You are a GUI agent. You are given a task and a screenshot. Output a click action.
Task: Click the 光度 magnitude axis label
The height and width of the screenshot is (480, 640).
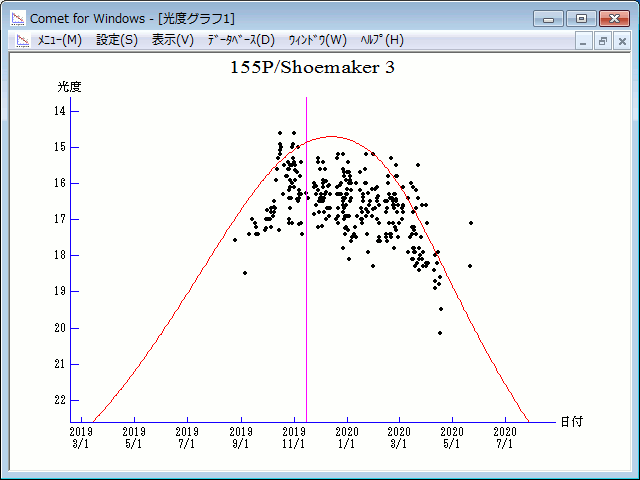68,87
